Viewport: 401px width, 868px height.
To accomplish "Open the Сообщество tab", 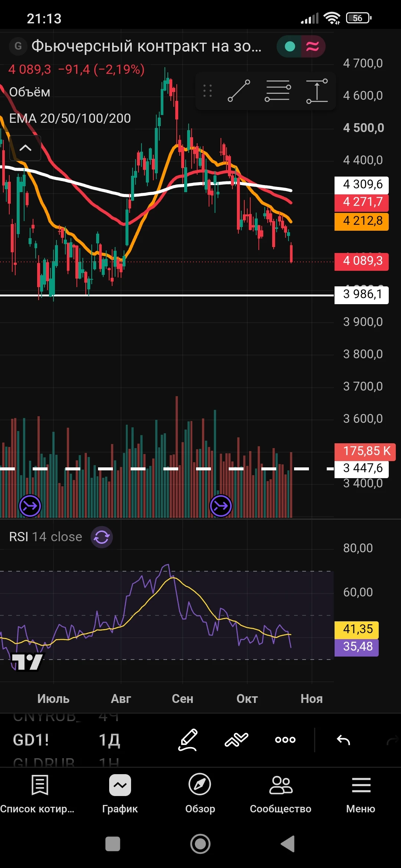I will [281, 794].
